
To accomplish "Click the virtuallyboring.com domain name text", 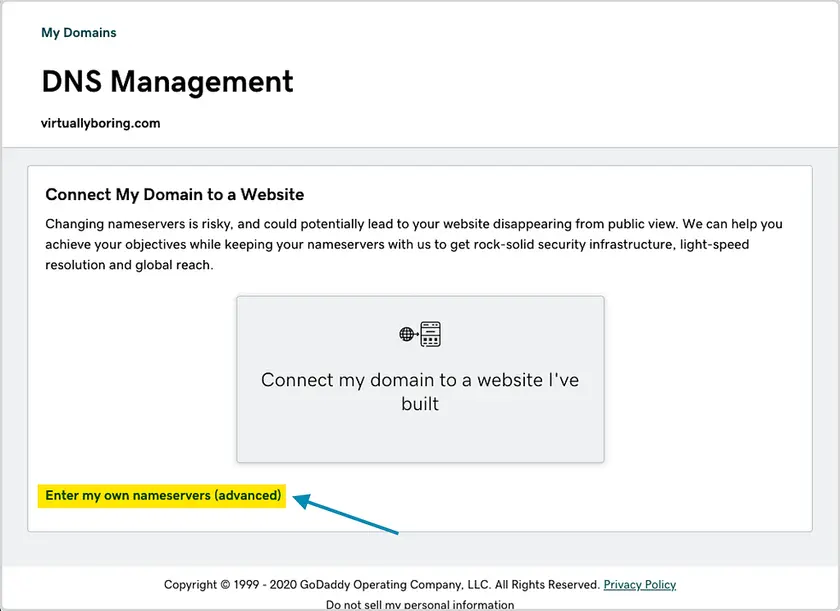I will tap(101, 123).
